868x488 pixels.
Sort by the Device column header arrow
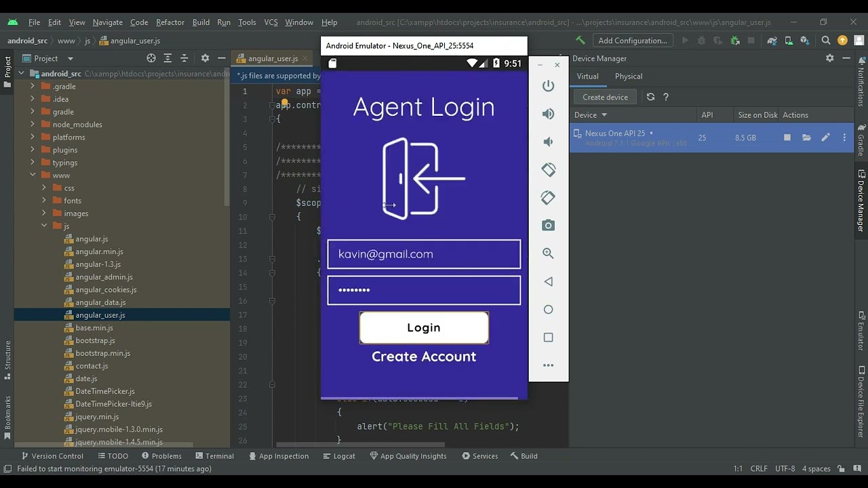tap(604, 115)
